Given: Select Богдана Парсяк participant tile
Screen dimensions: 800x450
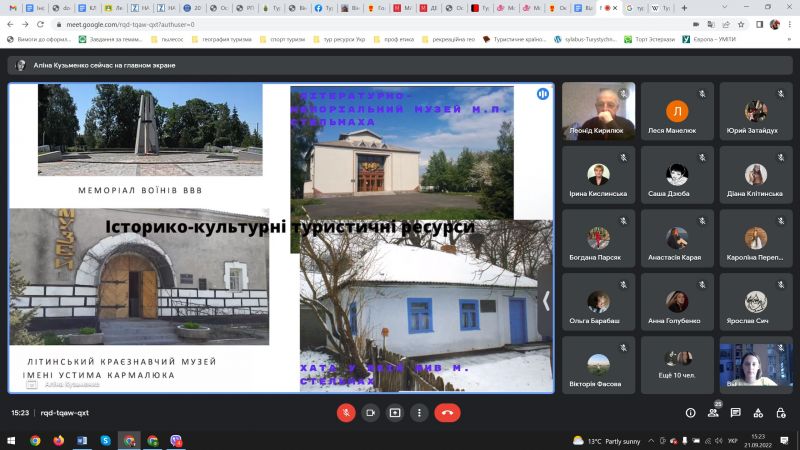Looking at the screenshot, I should pyautogui.click(x=598, y=238).
